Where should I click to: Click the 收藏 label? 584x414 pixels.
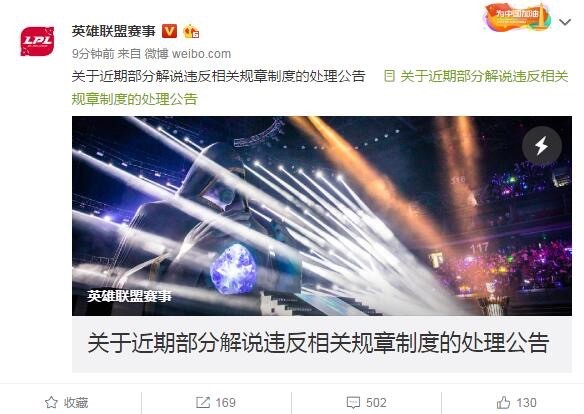click(x=76, y=402)
